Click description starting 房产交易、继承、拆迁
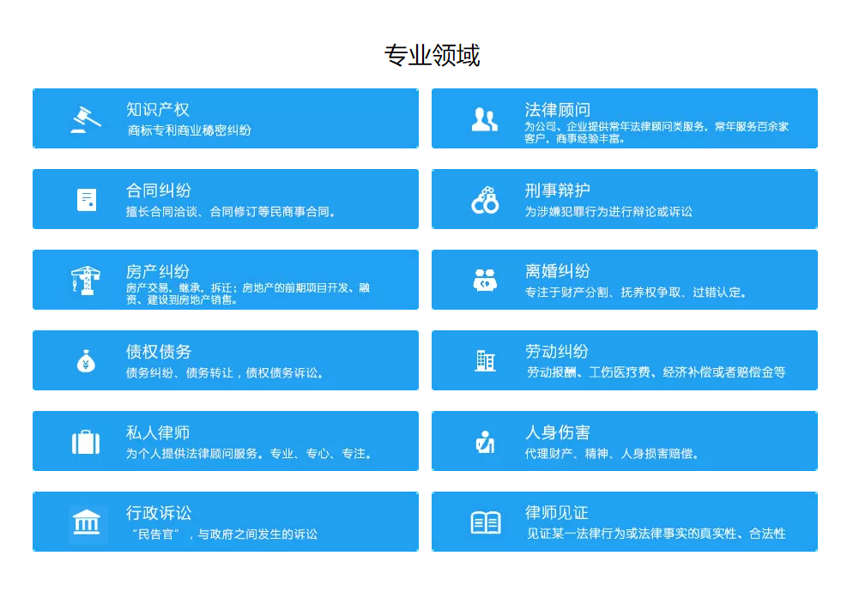 click(248, 293)
